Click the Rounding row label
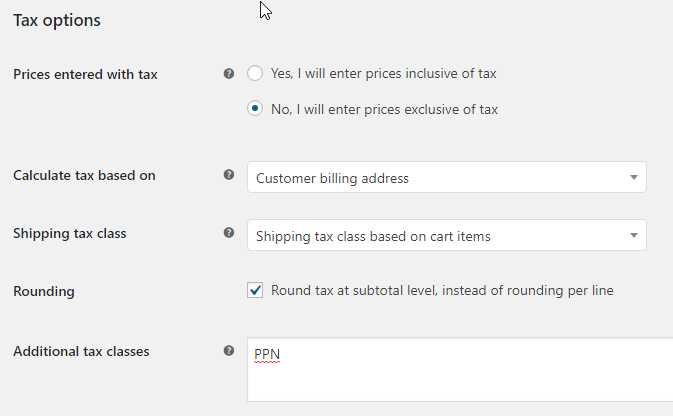673x416 pixels. point(44,292)
